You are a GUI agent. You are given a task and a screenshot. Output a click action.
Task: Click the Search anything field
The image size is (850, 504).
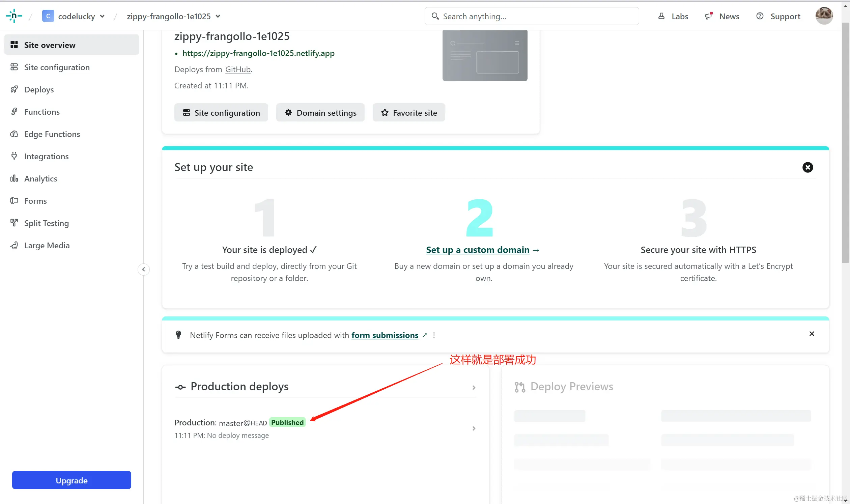tap(532, 16)
